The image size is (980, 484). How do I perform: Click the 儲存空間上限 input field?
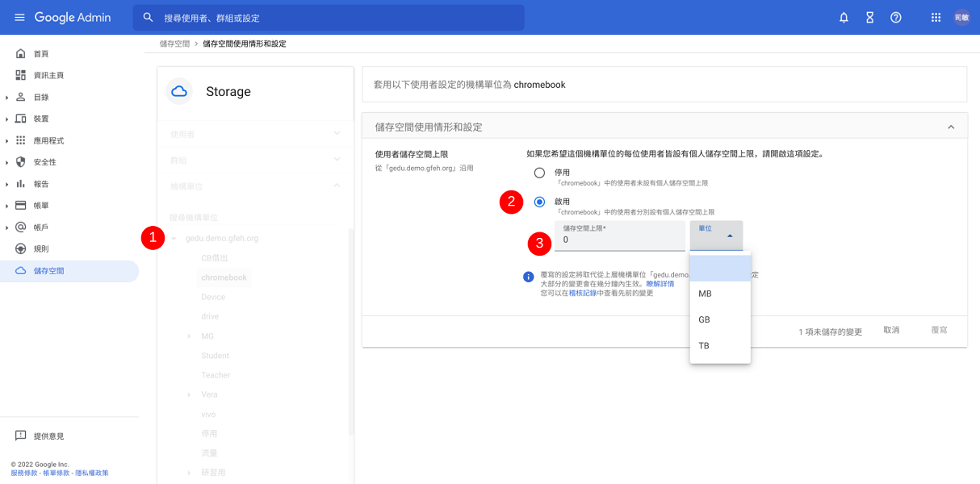[x=619, y=236]
